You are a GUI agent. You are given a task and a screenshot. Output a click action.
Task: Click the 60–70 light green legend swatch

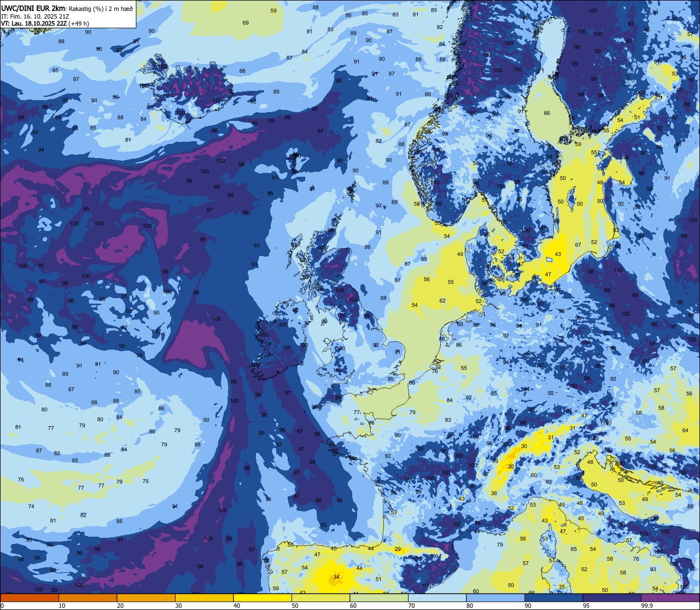click(379, 597)
